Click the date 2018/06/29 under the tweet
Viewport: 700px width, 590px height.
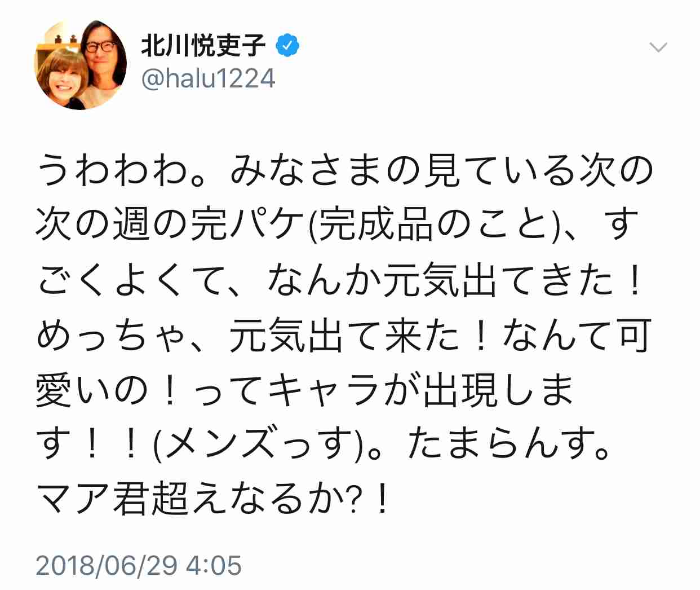coord(107,566)
